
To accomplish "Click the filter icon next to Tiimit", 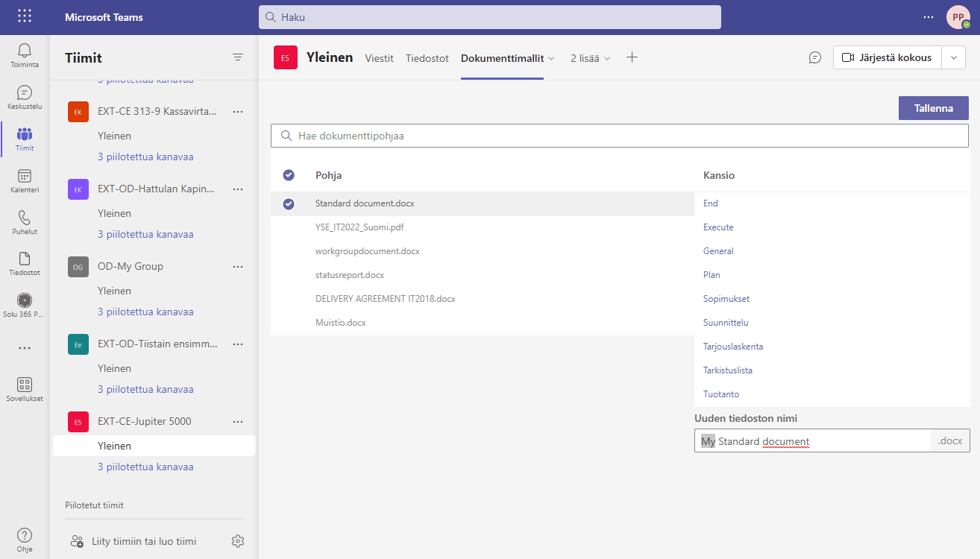I will click(238, 57).
